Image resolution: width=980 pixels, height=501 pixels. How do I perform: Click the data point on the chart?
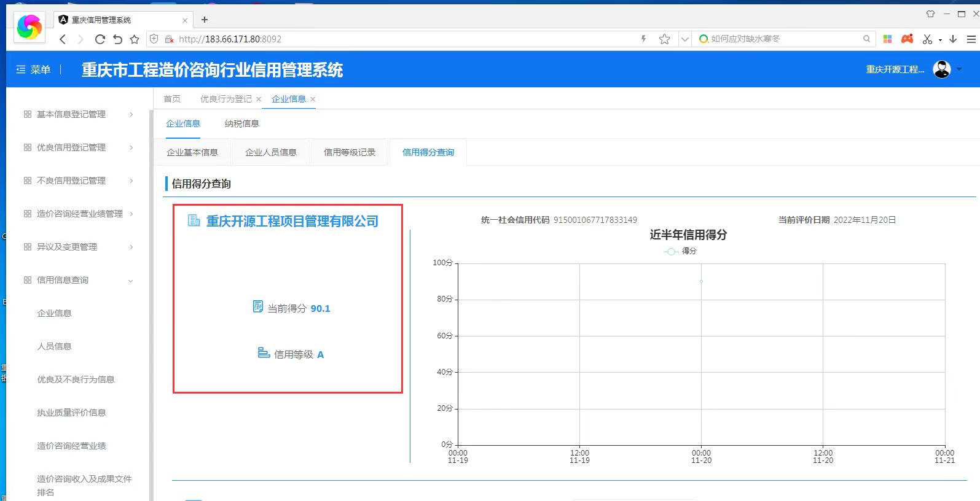point(701,281)
